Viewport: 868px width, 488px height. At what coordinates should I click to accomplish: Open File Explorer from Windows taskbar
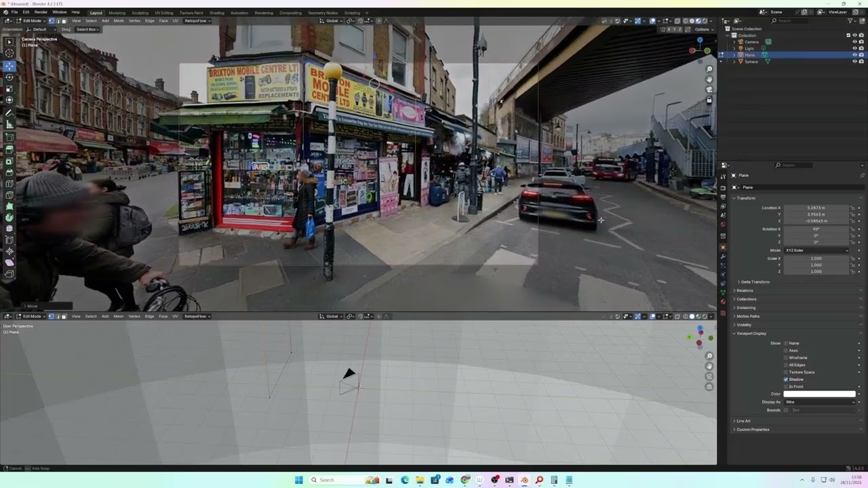[420, 480]
